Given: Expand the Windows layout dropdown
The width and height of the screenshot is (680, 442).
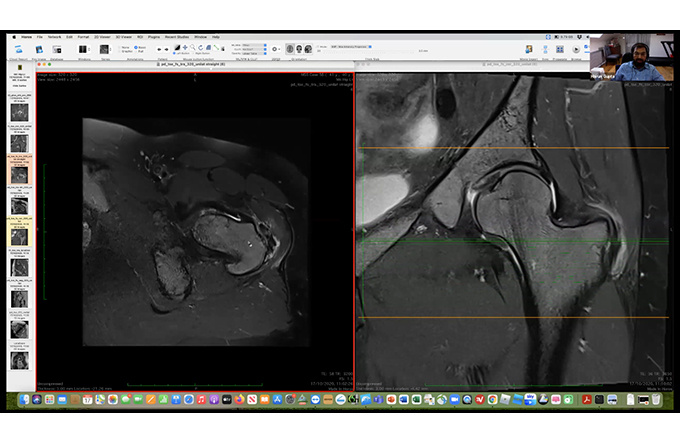Looking at the screenshot, I should [x=84, y=48].
